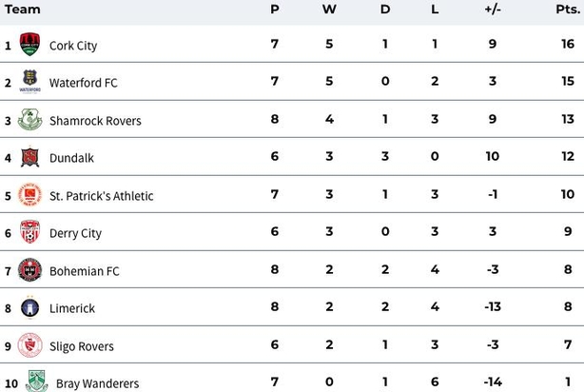Click the St. Patrick's Athletic crest

click(x=29, y=194)
